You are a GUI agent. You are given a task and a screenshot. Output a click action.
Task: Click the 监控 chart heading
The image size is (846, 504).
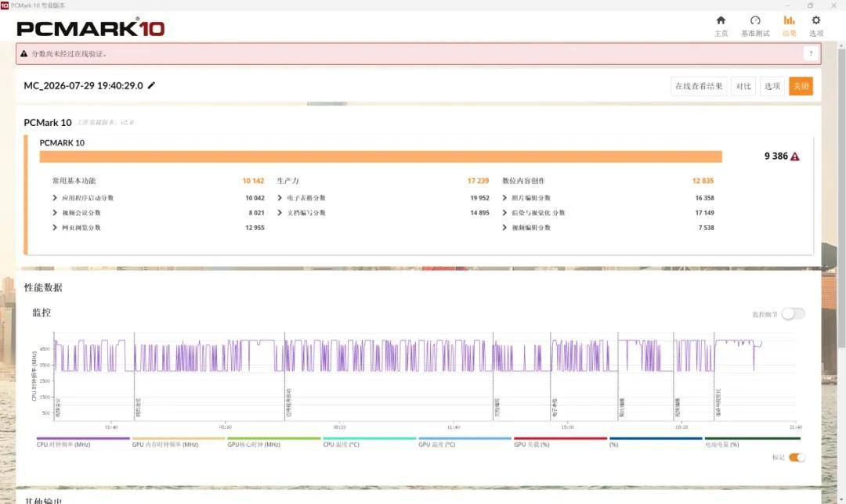(x=42, y=312)
